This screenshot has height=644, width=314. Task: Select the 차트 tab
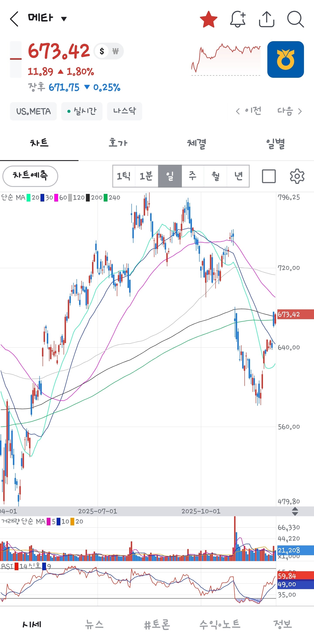click(39, 143)
